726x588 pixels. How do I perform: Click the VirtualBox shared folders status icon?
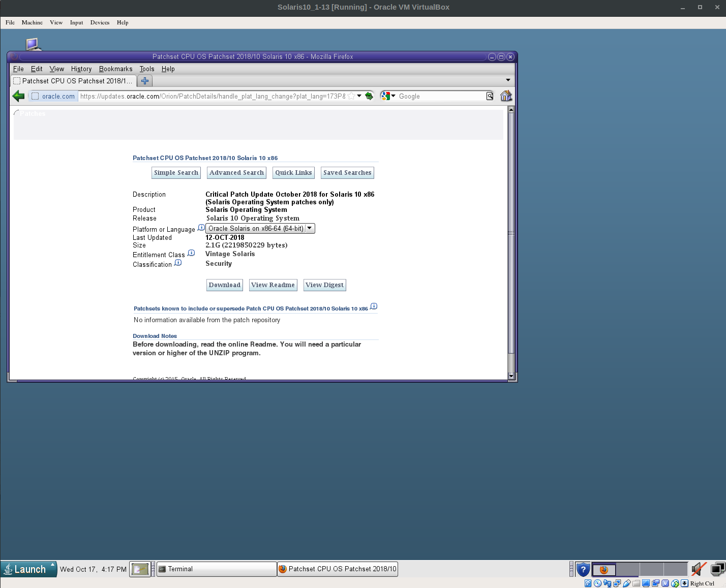click(636, 583)
